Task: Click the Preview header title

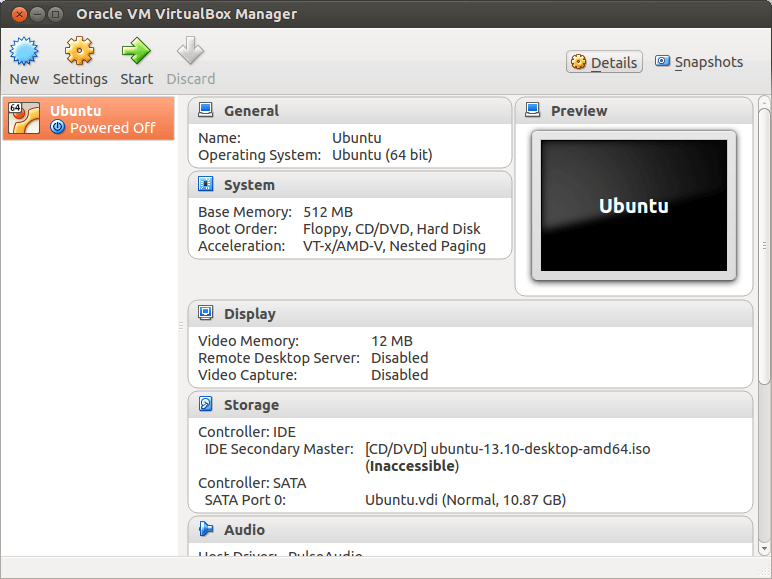Action: pyautogui.click(x=579, y=111)
